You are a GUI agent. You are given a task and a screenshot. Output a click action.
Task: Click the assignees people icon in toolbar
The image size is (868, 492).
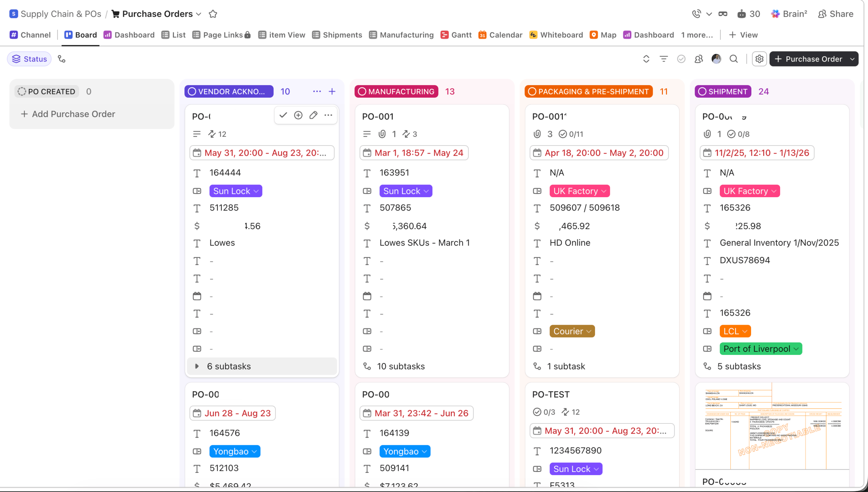(698, 59)
